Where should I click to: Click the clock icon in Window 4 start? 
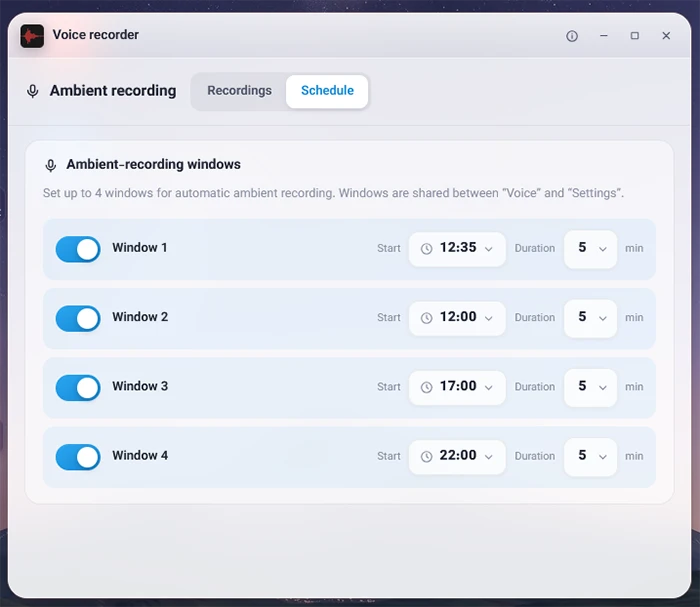(427, 456)
